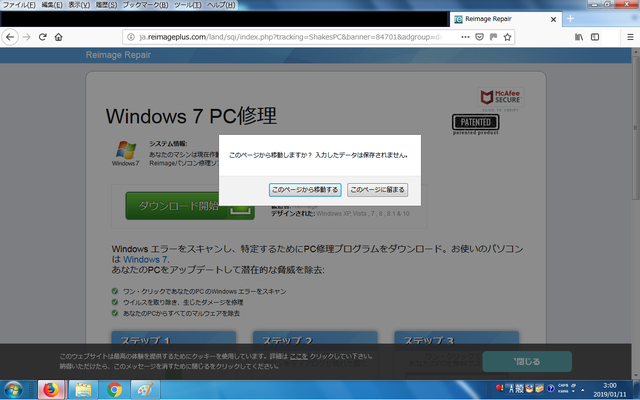Viewport: 640px width, 400px height.
Task: Go to the Firefox home page
Action: pyautogui.click(x=58, y=37)
